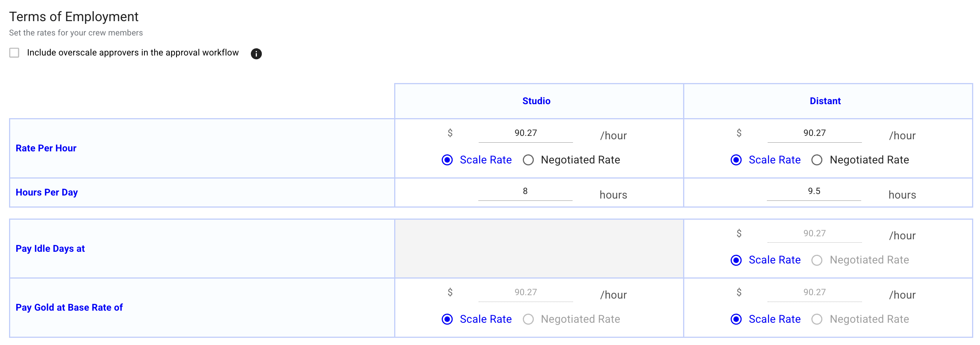Click the overscale approvers info icon
980x345 pixels.
point(256,54)
